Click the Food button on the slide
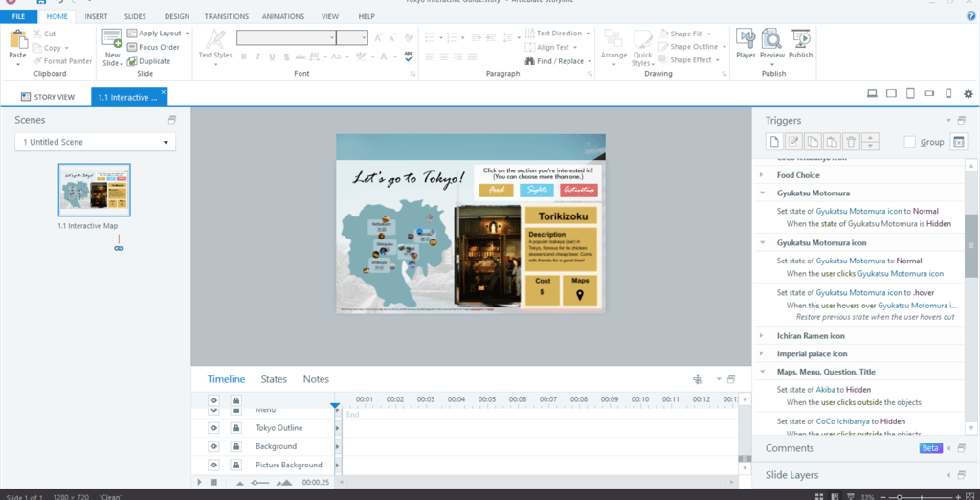The height and width of the screenshot is (500, 980). tap(497, 191)
